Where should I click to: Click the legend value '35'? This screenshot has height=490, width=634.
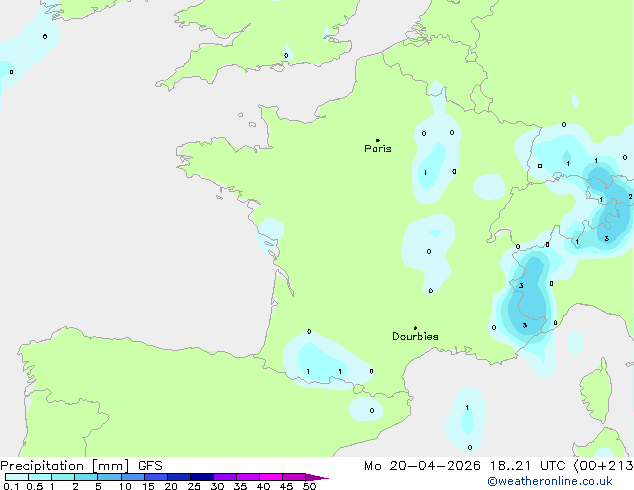click(240, 486)
